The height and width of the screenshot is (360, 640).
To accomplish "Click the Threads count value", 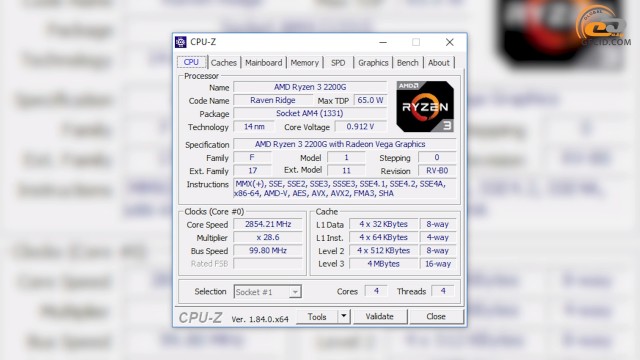I will (443, 291).
